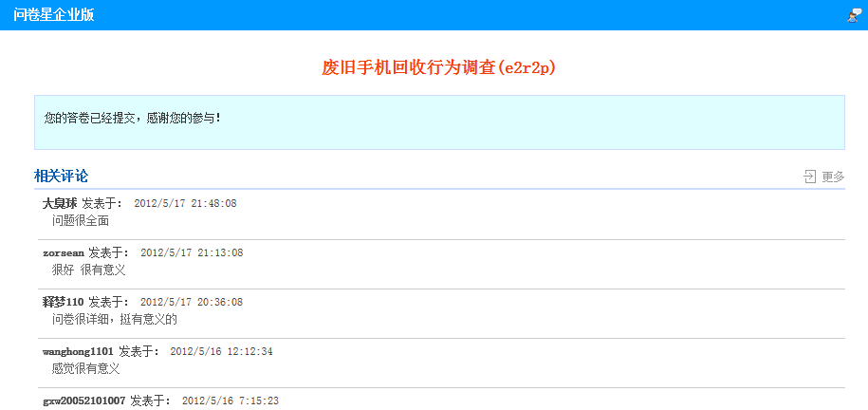Select username wanghong1101
This screenshot has width=868, height=410.
coord(78,351)
